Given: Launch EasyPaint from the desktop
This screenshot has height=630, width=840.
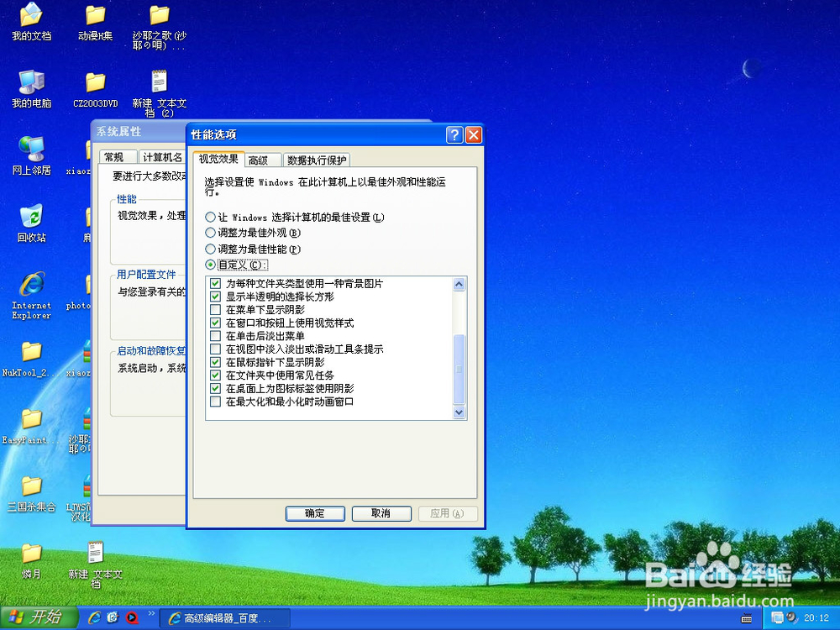Looking at the screenshot, I should click(x=31, y=424).
